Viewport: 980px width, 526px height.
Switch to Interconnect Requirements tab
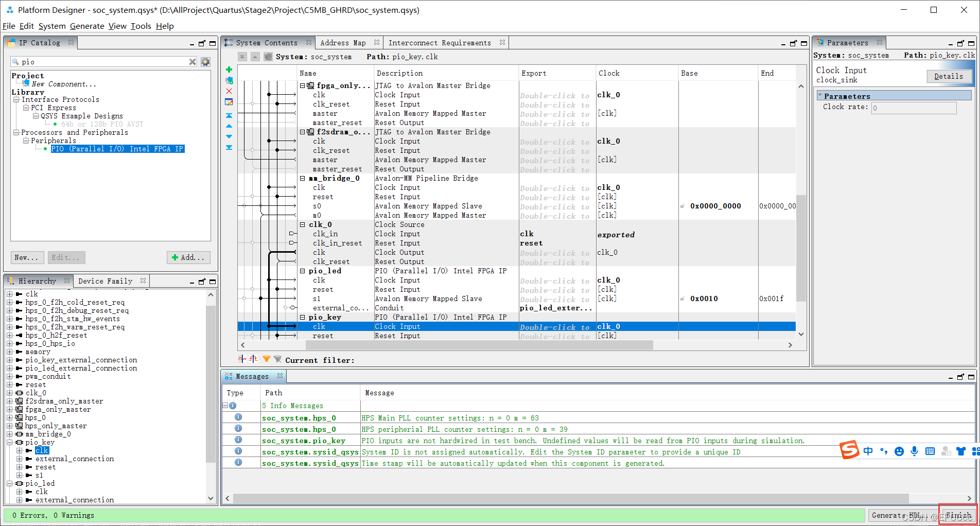pos(440,43)
